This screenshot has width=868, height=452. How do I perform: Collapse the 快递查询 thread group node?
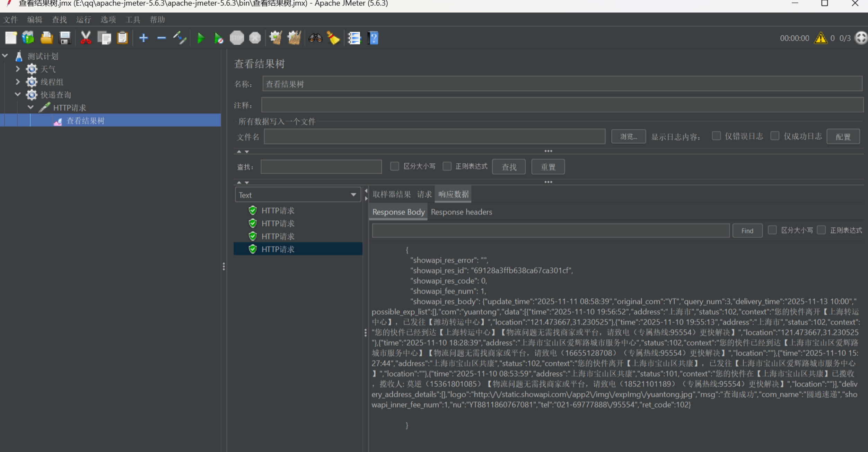point(18,95)
